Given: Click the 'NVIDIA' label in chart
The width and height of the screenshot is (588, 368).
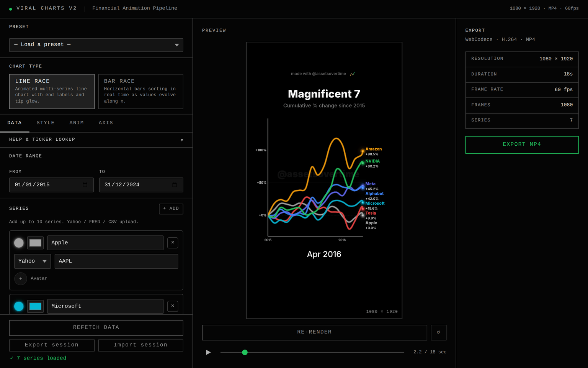Looking at the screenshot, I should pos(372,161).
